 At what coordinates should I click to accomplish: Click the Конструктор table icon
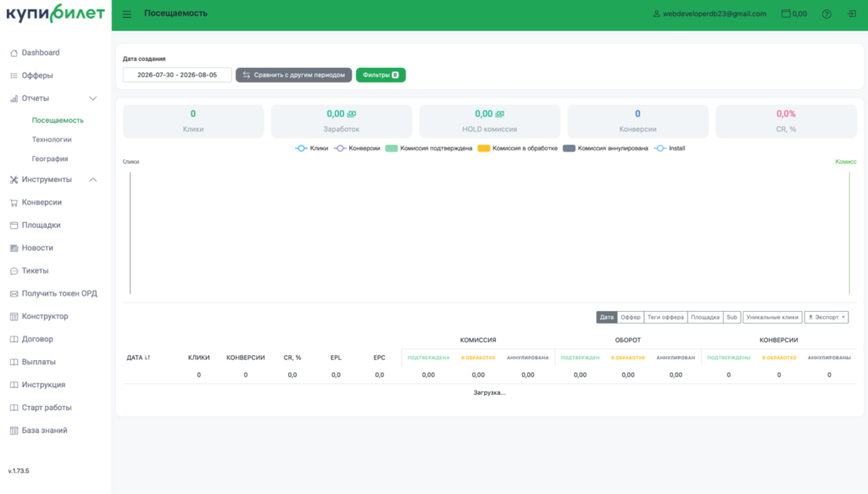[x=14, y=316]
